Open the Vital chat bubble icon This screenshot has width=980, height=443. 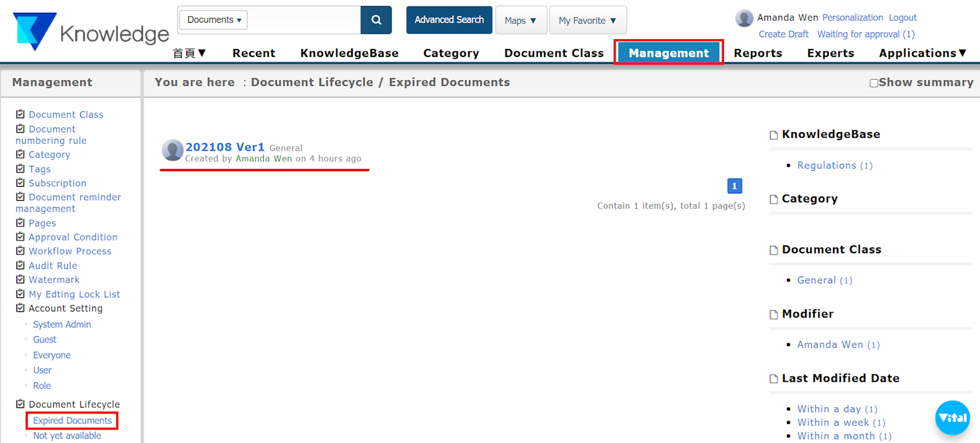(x=952, y=418)
